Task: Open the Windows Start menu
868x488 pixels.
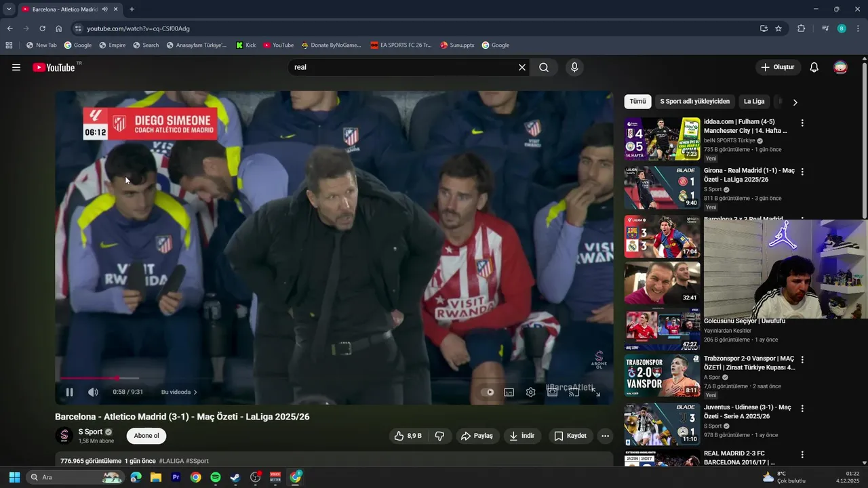Action: (14, 477)
